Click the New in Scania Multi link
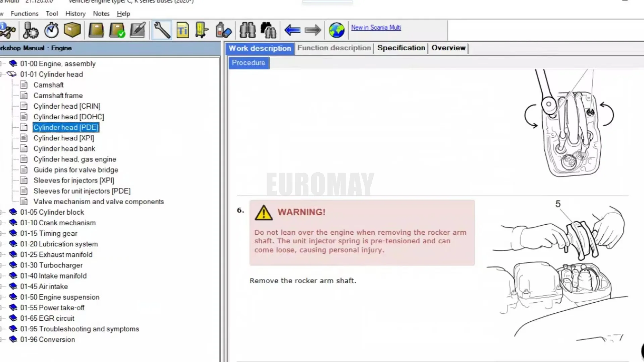This screenshot has width=644, height=362. (x=376, y=27)
